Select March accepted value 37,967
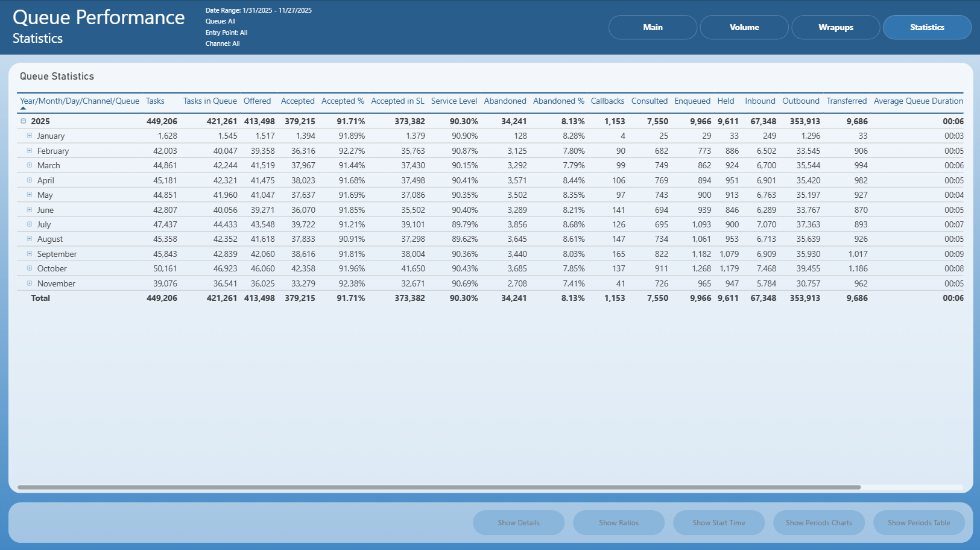The width and height of the screenshot is (980, 550). pos(303,165)
